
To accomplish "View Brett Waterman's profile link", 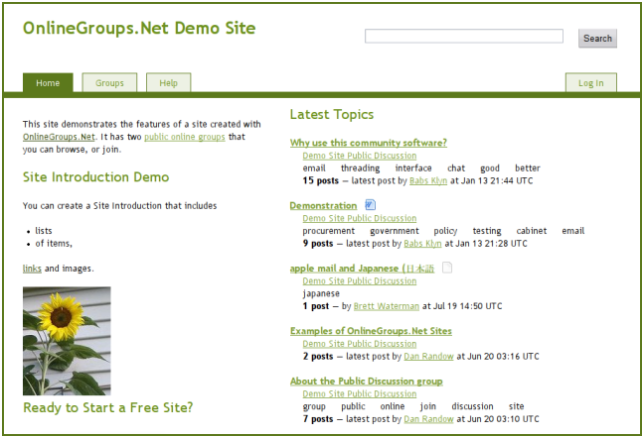I will tap(378, 306).
